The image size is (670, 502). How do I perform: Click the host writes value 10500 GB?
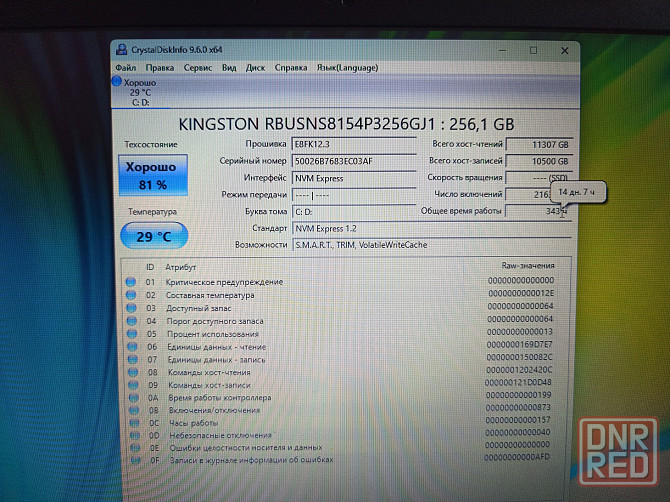coord(539,161)
